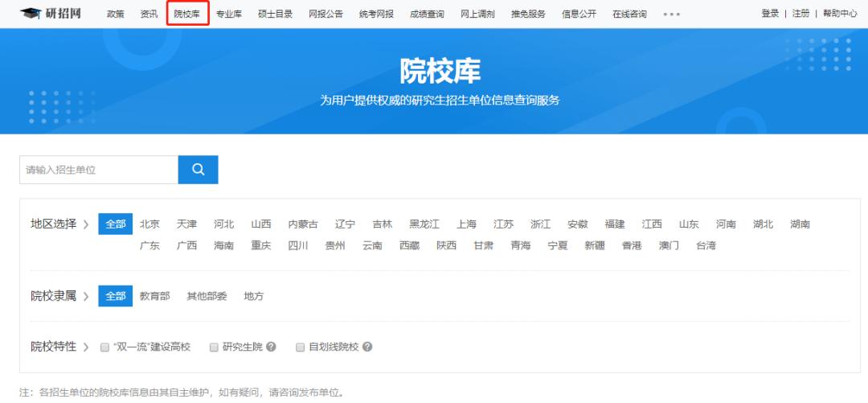Click the 登录 link
Image resolution: width=868 pixels, height=403 pixels.
[770, 14]
